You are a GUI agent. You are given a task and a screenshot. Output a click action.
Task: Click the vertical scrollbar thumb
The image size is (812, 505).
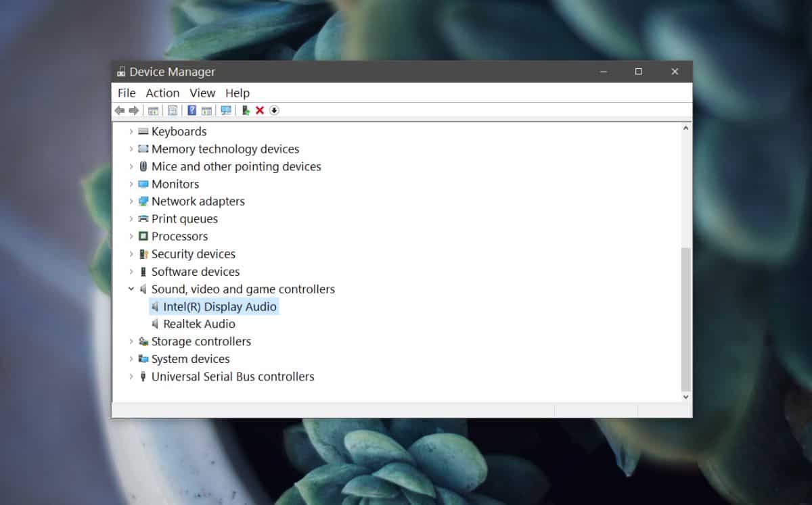pos(686,319)
